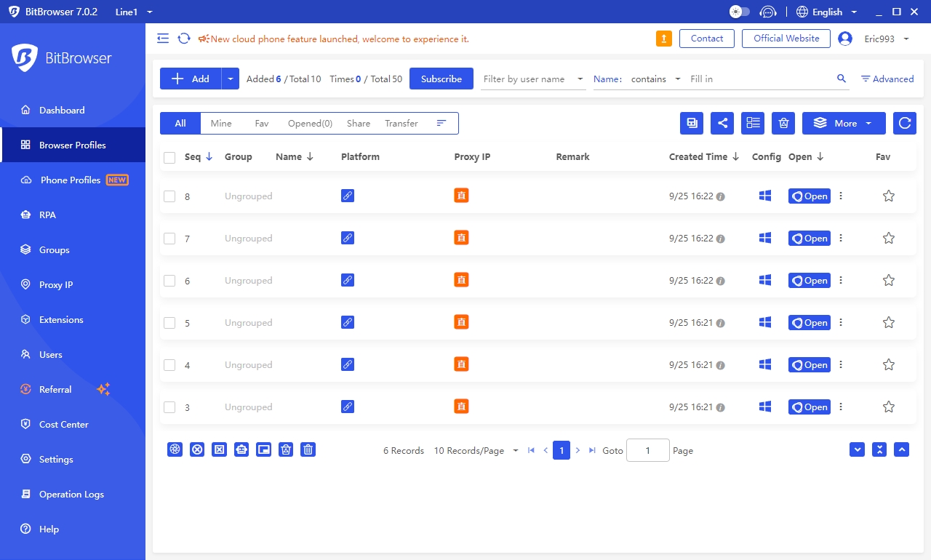Expand the arrow next to Add
This screenshot has width=931, height=560.
231,79
